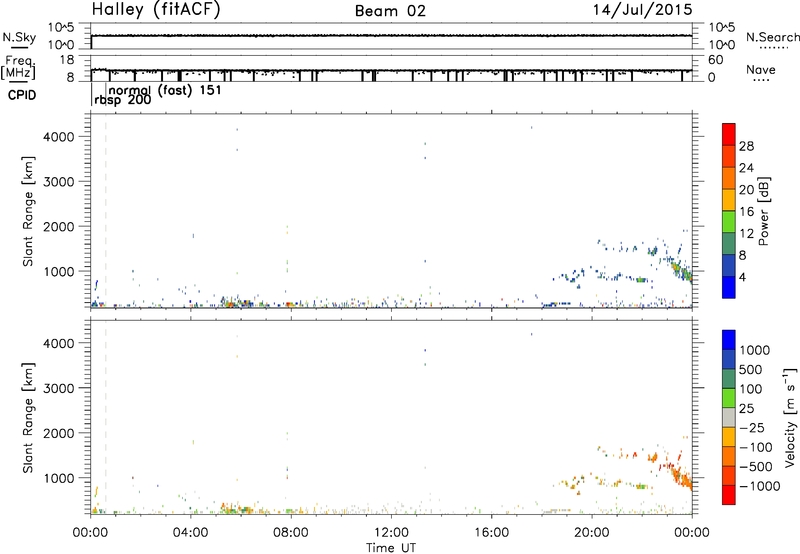Viewport: 800px width, 554px height.
Task: Click the 'Slant Range [km]' label of the velocity panel
Action: (28, 418)
